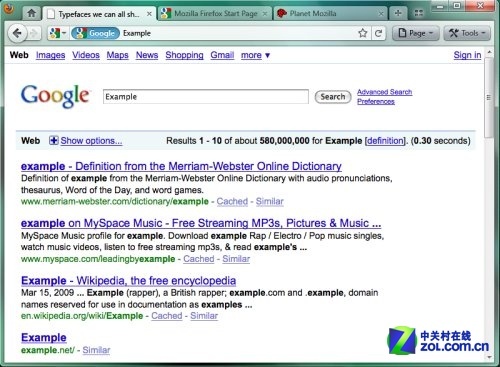Switch to Mozilla Firefox Start Page tab

pos(215,14)
